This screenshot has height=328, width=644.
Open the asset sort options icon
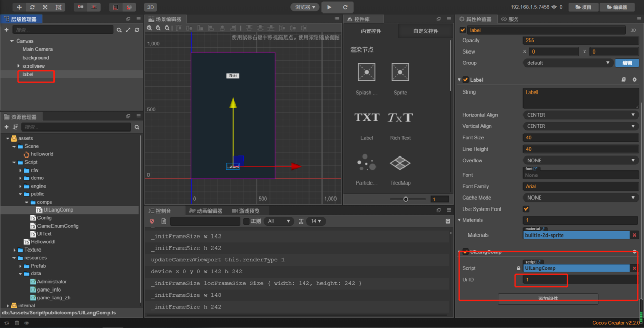[x=15, y=127]
